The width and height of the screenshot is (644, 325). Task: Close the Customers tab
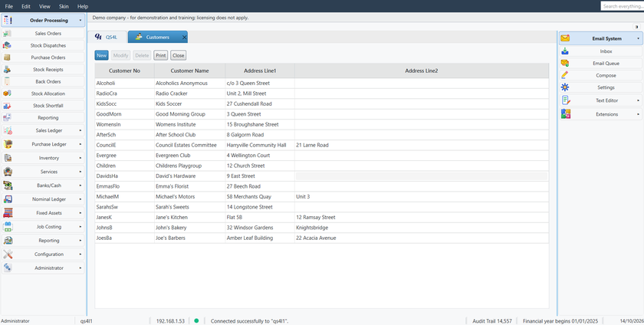point(184,38)
